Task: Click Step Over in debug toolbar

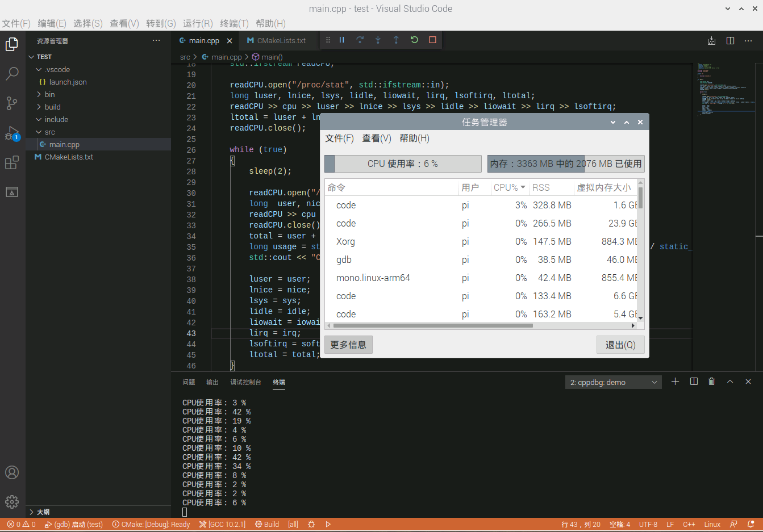Action: coord(360,40)
